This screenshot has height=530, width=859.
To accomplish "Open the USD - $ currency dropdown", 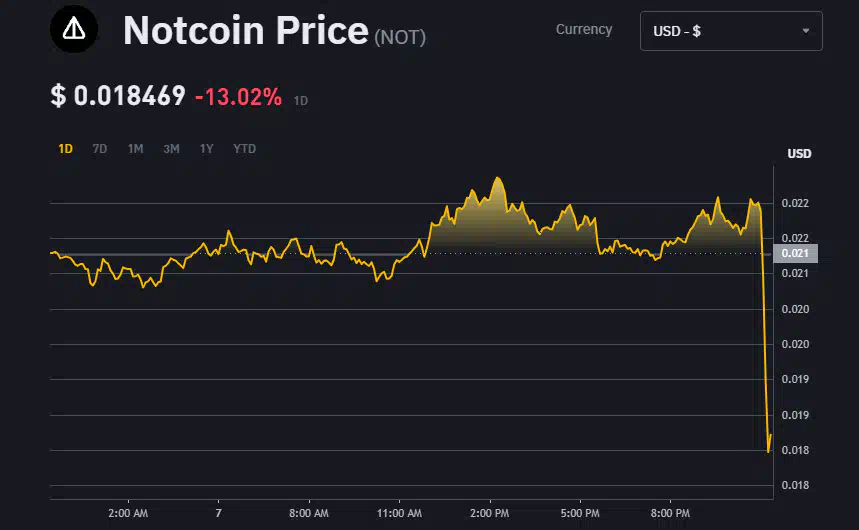I will [x=730, y=31].
